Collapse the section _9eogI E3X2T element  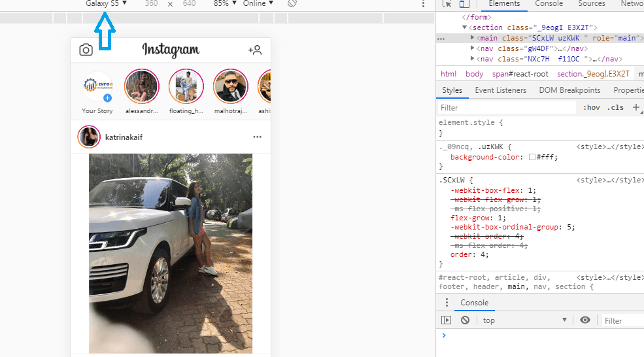464,27
